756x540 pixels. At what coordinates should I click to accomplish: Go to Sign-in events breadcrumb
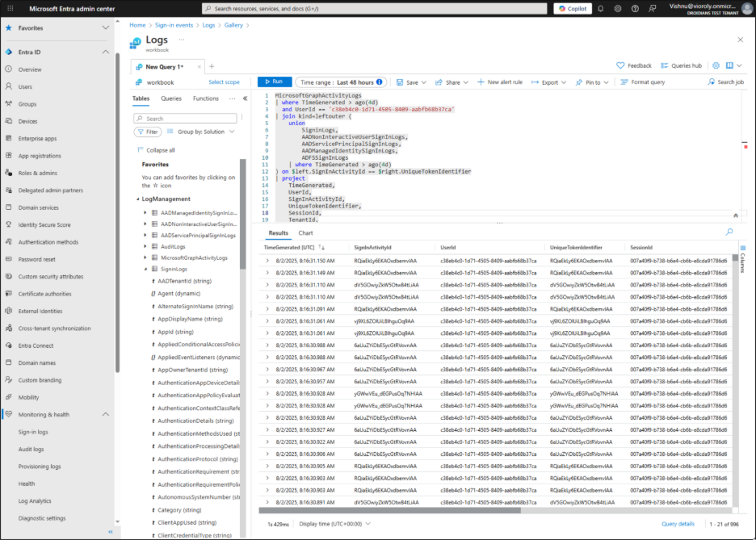coord(174,25)
